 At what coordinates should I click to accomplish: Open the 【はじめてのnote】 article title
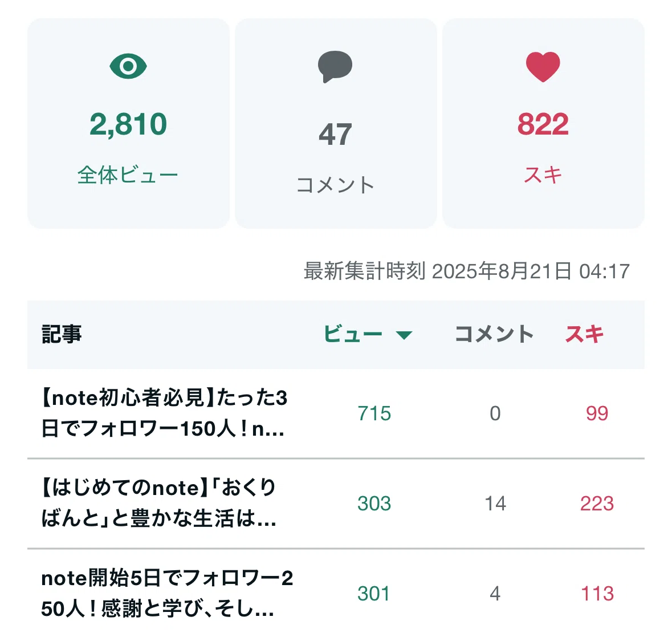159,503
